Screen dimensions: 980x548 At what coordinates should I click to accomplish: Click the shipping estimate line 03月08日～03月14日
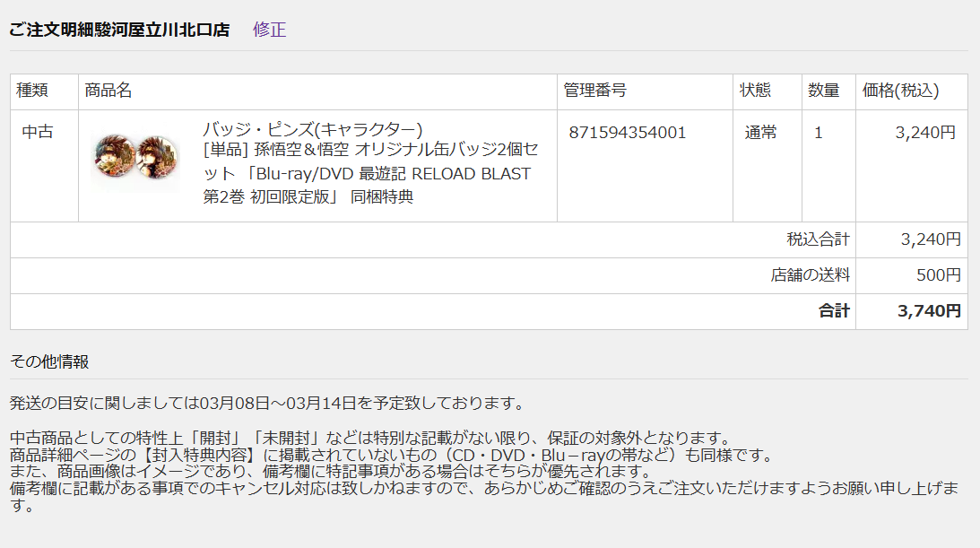pos(269,403)
